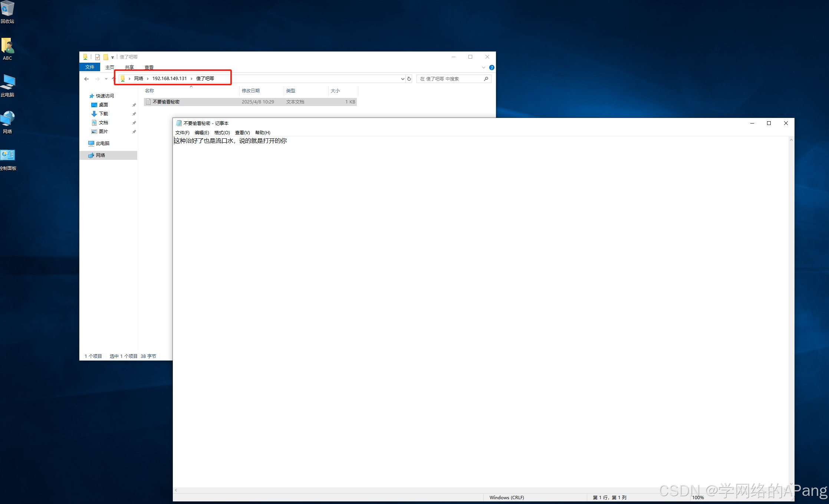Open recent locations dropdown arrow
Screen dimensions: 829x504
tap(106, 79)
